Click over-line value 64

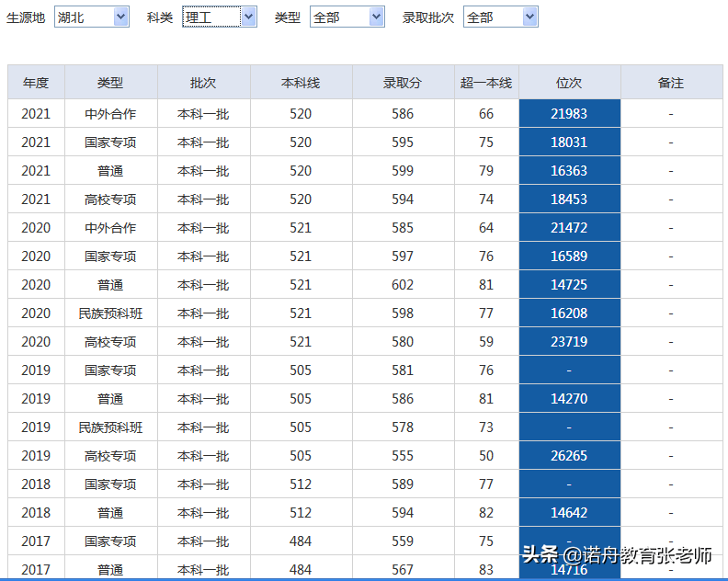click(486, 228)
